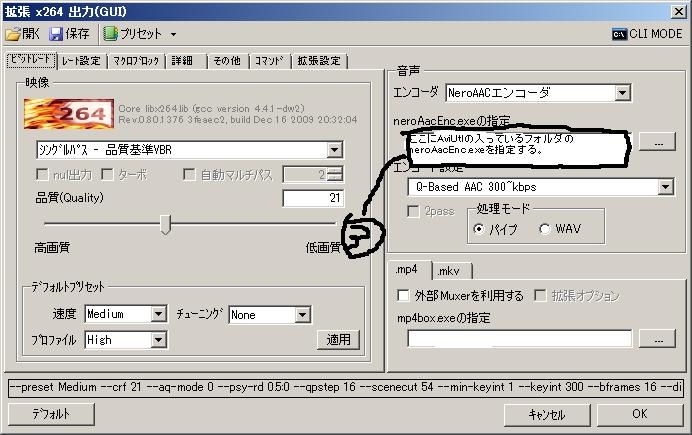Toggle the 2pass checkbox

pyautogui.click(x=413, y=211)
